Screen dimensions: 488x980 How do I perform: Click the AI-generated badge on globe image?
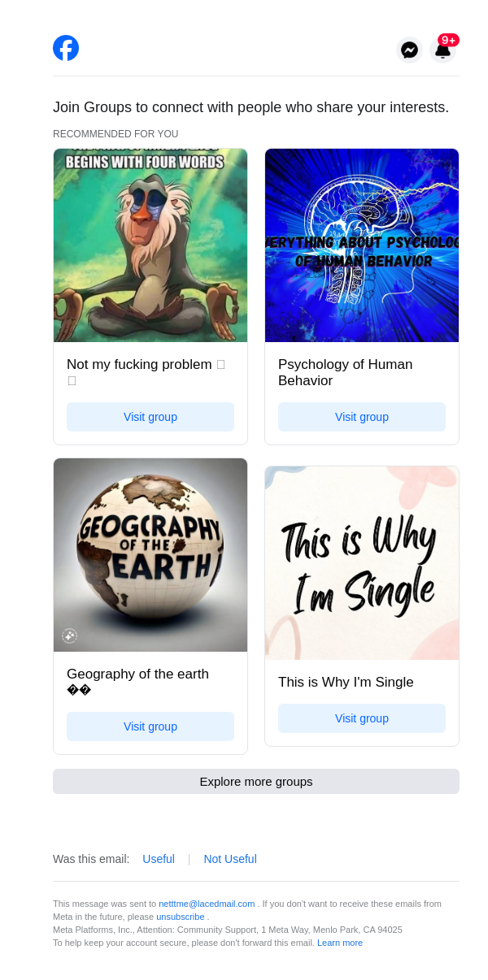(x=70, y=635)
